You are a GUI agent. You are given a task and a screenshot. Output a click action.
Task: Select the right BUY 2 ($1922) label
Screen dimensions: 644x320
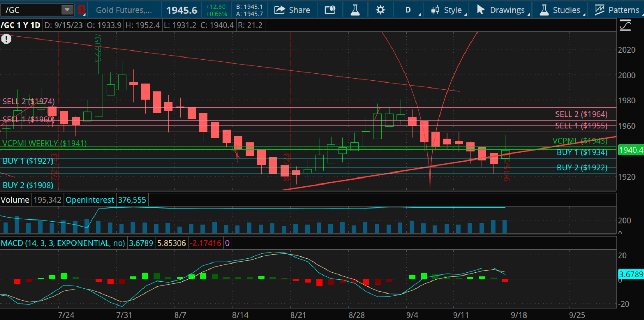tap(582, 168)
